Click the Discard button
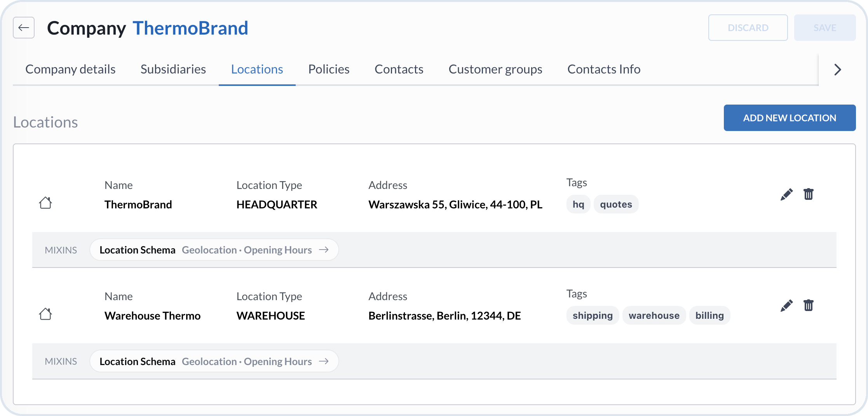868x416 pixels. [x=748, y=28]
